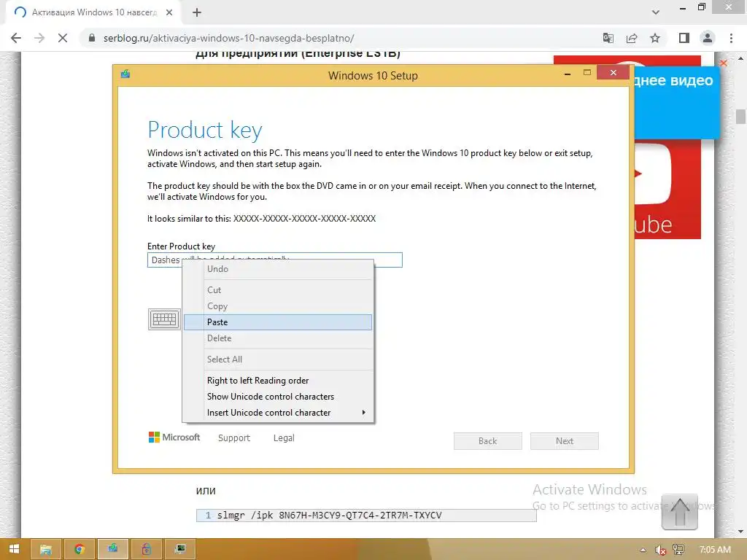Open the Support link
The height and width of the screenshot is (560, 747).
click(234, 438)
